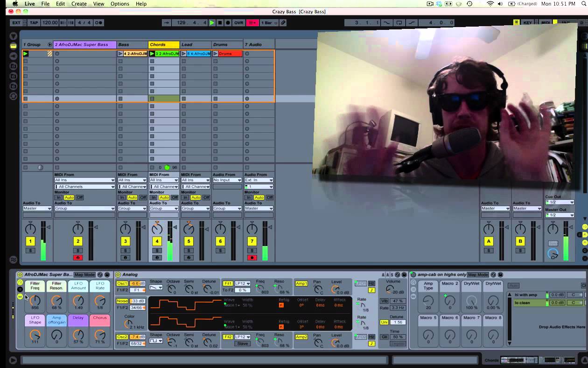Disarm recording on track 7 Audio
The height and width of the screenshot is (368, 588).
coord(252,258)
